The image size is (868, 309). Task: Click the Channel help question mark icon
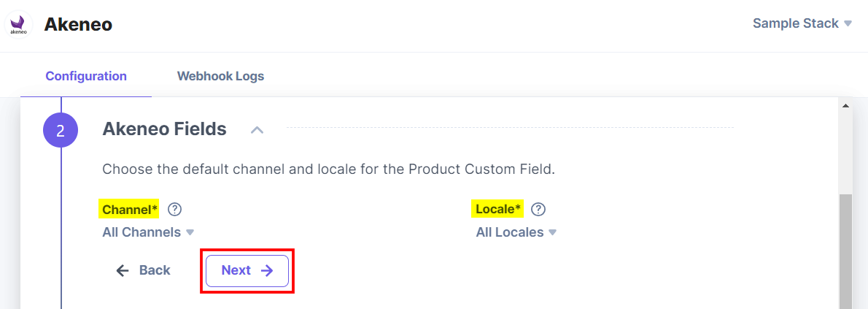tap(174, 210)
